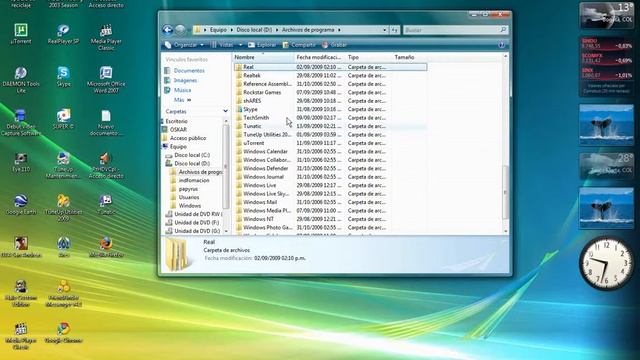Screen dimensions: 640x360
Task: Open Música favorite link
Action: click(182, 90)
